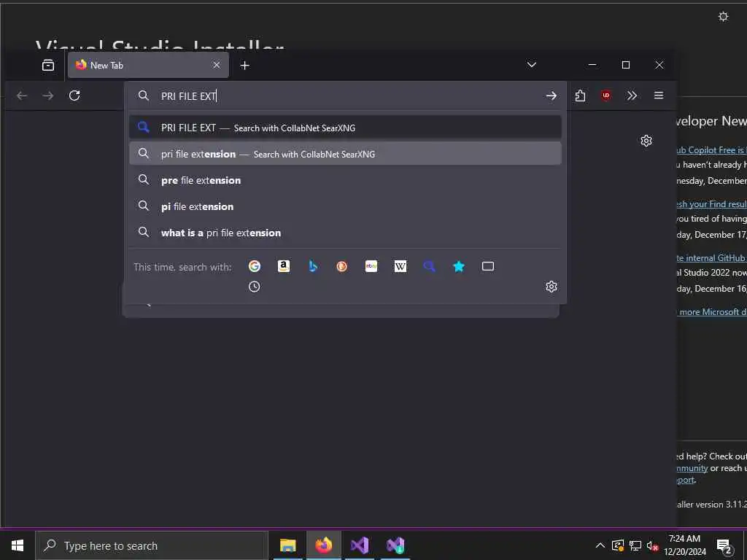This screenshot has width=747, height=560.
Task: Select suggestion pri file extension SearXNG
Action: (x=345, y=153)
